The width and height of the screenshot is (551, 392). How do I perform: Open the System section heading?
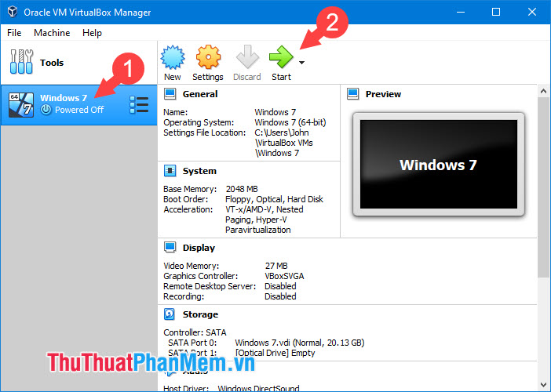199,171
